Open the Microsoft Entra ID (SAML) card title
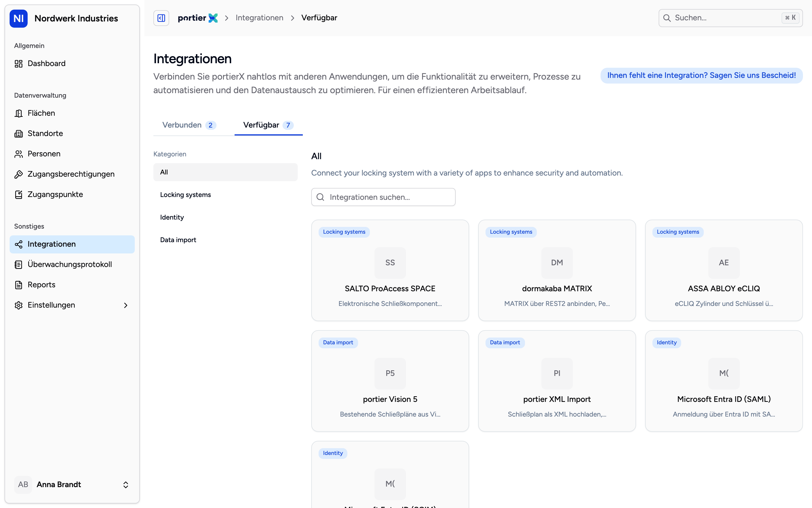Image resolution: width=812 pixels, height=508 pixels. tap(724, 399)
